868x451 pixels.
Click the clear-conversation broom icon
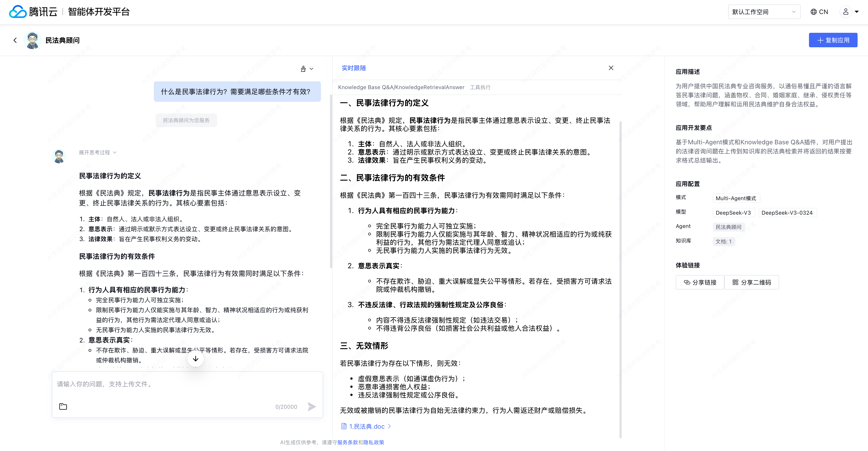pos(303,69)
